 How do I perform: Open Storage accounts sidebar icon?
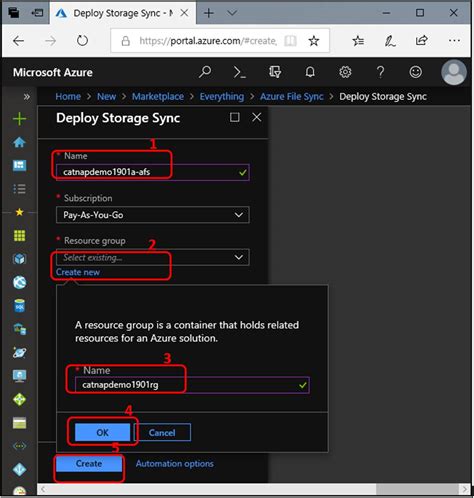coord(20,423)
